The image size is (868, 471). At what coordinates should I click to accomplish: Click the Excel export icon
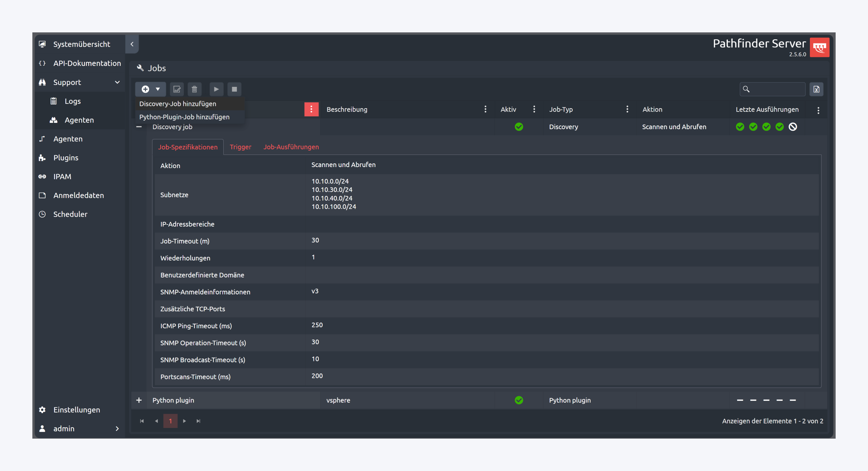click(x=816, y=89)
